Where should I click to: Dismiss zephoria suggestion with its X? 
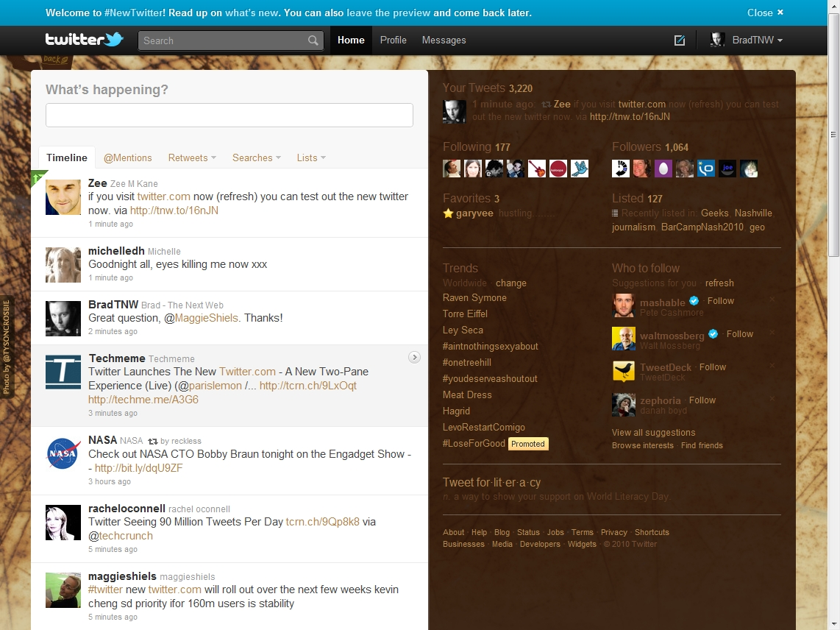(772, 399)
